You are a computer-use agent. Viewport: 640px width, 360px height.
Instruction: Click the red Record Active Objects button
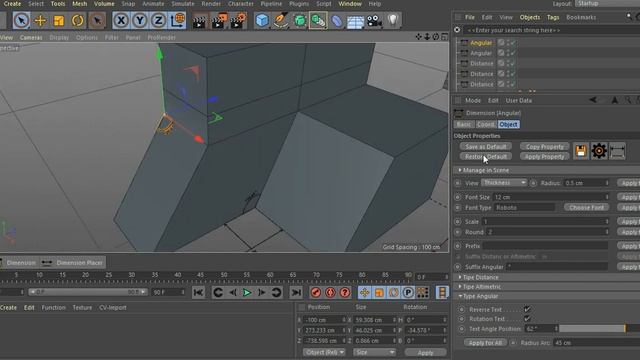pos(316,292)
